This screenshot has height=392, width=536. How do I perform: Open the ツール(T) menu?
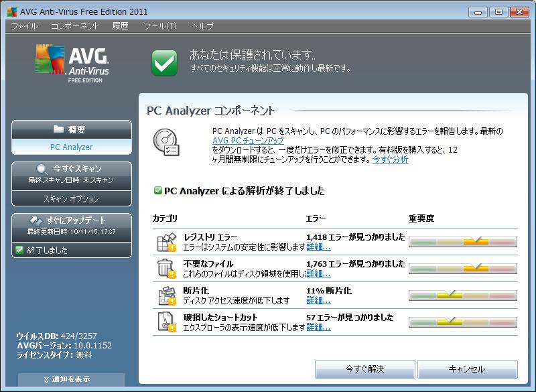click(159, 26)
